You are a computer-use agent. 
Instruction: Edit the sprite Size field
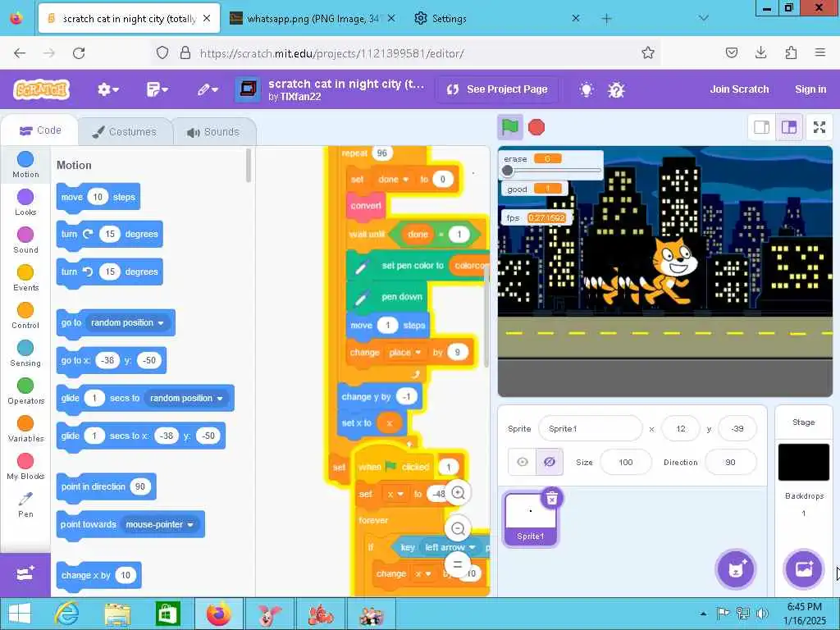tap(625, 462)
